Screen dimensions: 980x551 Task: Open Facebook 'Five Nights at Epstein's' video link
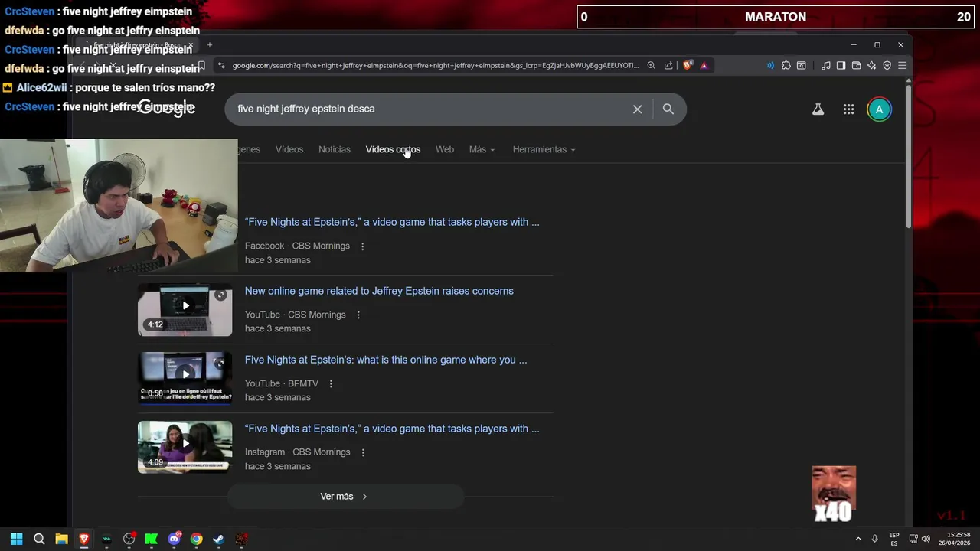392,222
